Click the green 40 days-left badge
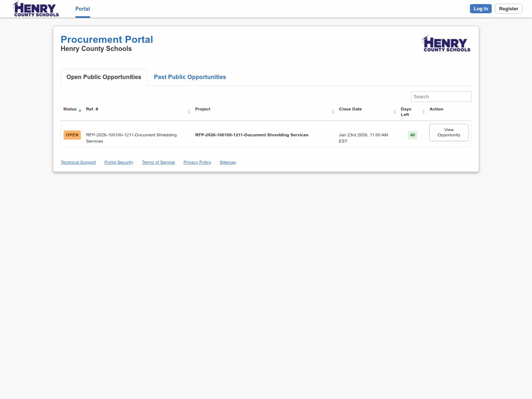 click(x=412, y=135)
